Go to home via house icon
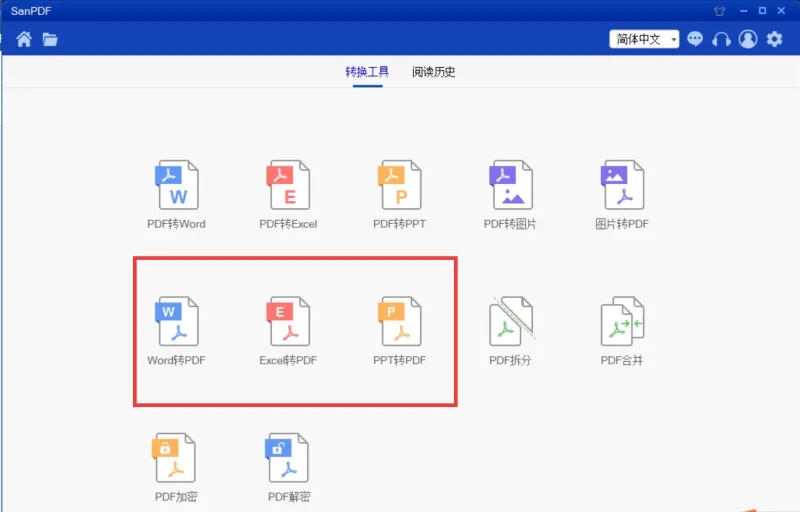Image resolution: width=800 pixels, height=512 pixels. 24,39
